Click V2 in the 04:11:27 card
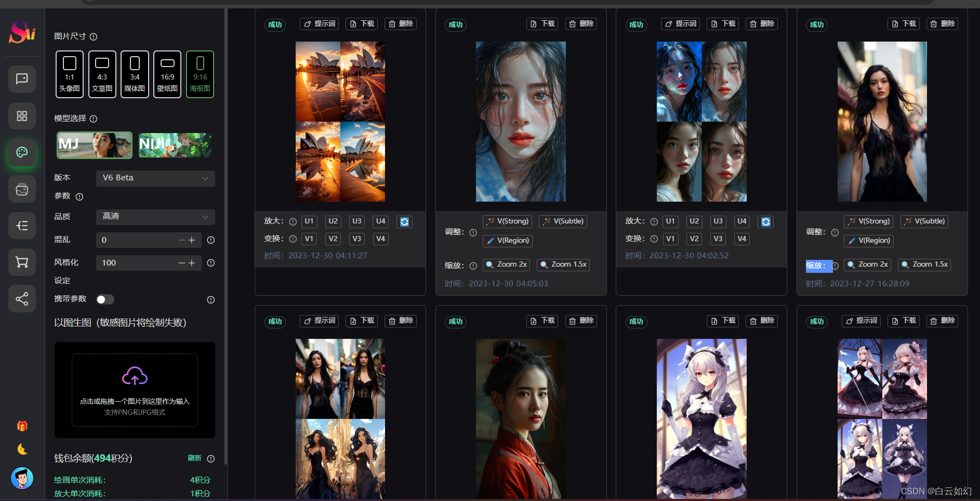Viewport: 980px width, 501px height. (333, 239)
